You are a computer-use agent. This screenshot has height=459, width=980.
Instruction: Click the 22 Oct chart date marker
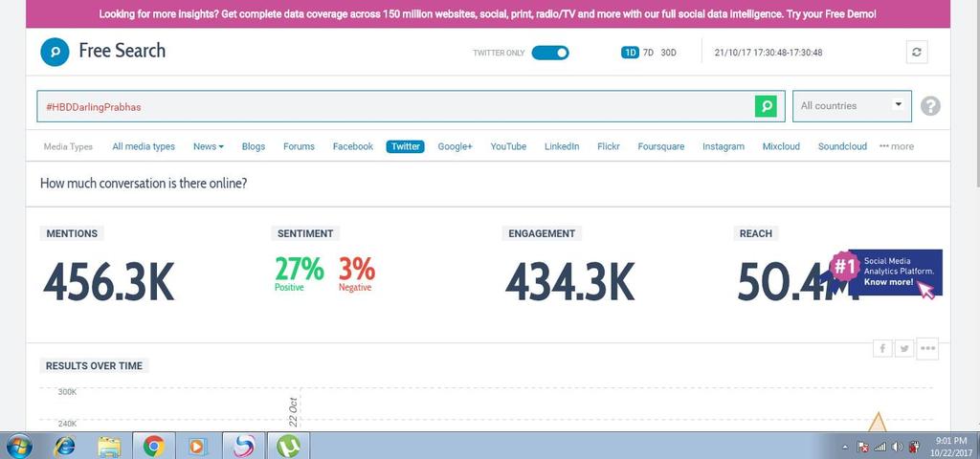coord(293,411)
